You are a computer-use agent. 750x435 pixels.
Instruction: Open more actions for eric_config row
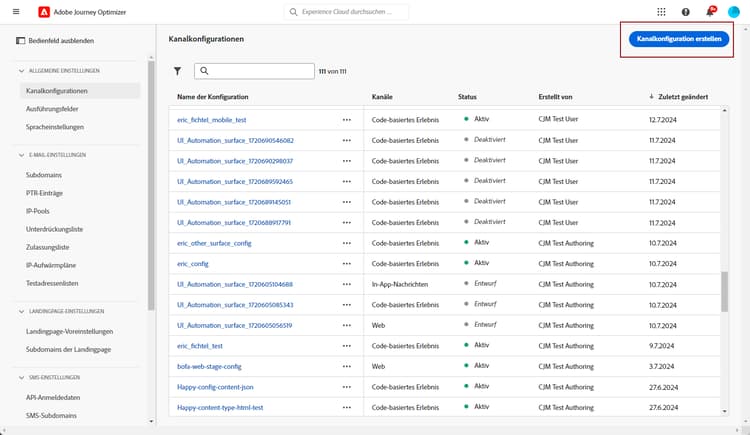[347, 263]
